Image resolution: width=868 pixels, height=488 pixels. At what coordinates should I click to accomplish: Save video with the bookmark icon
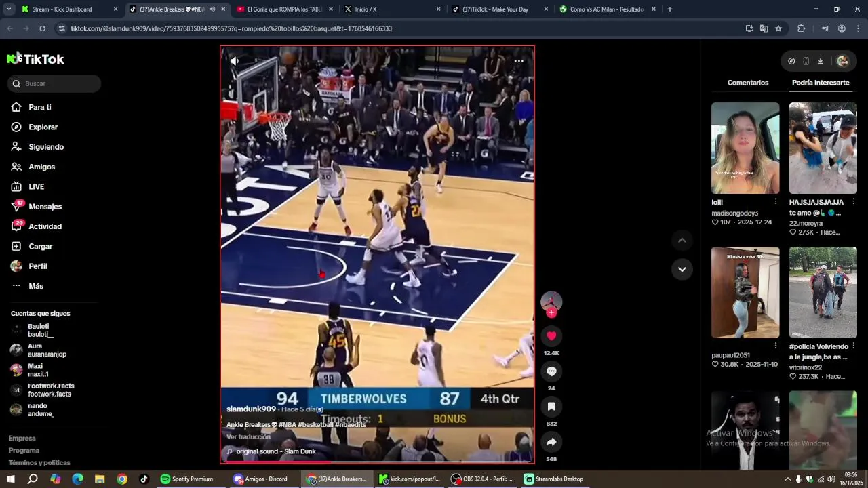(x=551, y=406)
